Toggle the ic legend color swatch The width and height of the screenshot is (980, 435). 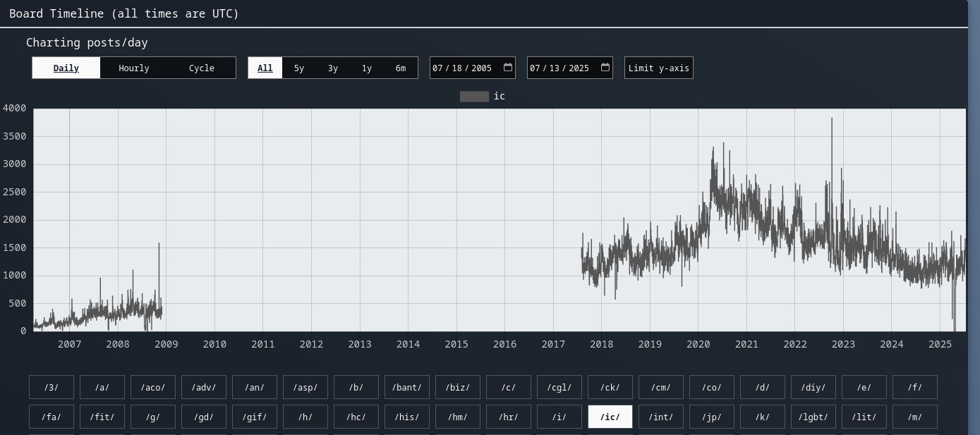coord(474,97)
